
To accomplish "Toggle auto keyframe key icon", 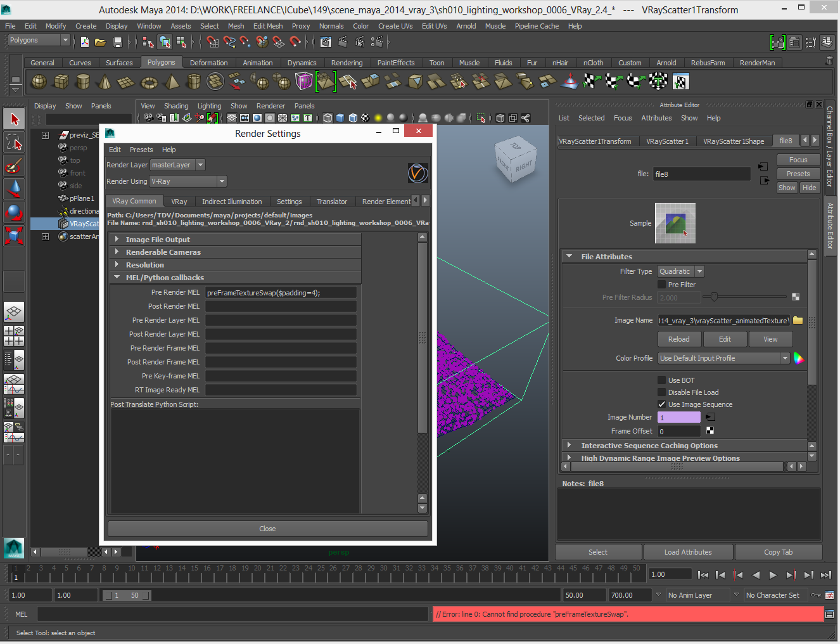I will pyautogui.click(x=816, y=595).
